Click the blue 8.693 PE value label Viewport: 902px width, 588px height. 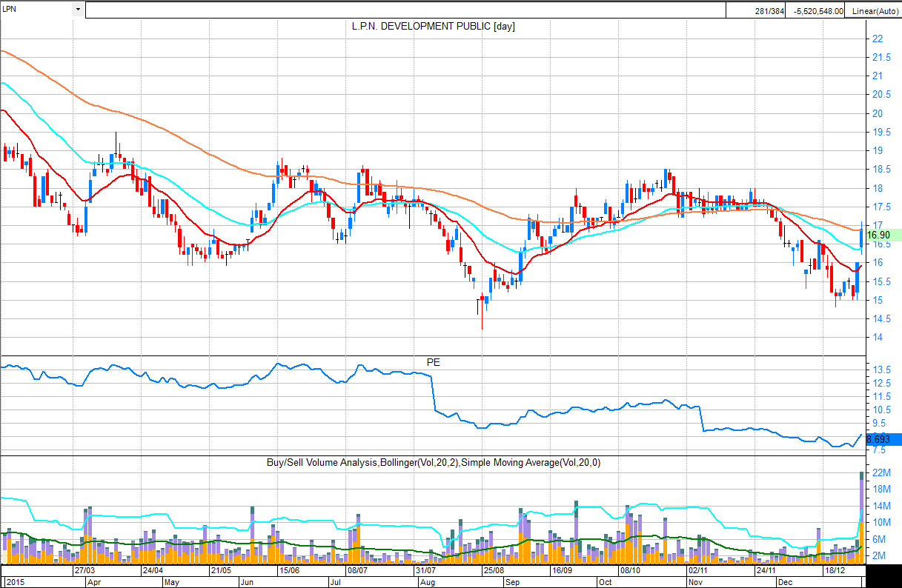(882, 439)
